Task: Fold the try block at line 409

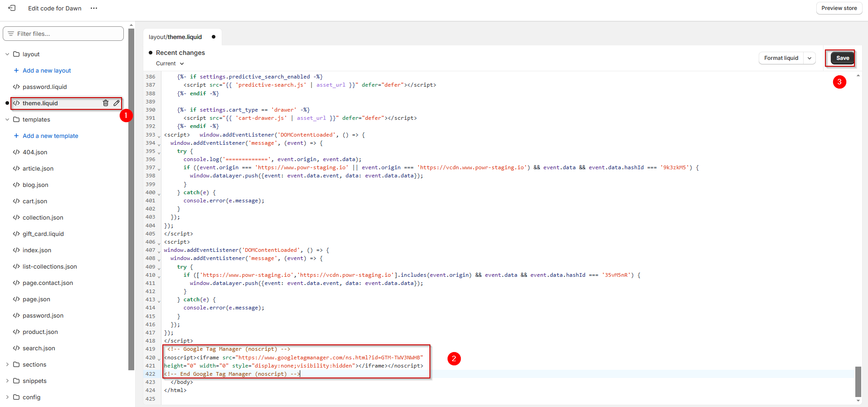Action: 159,268
